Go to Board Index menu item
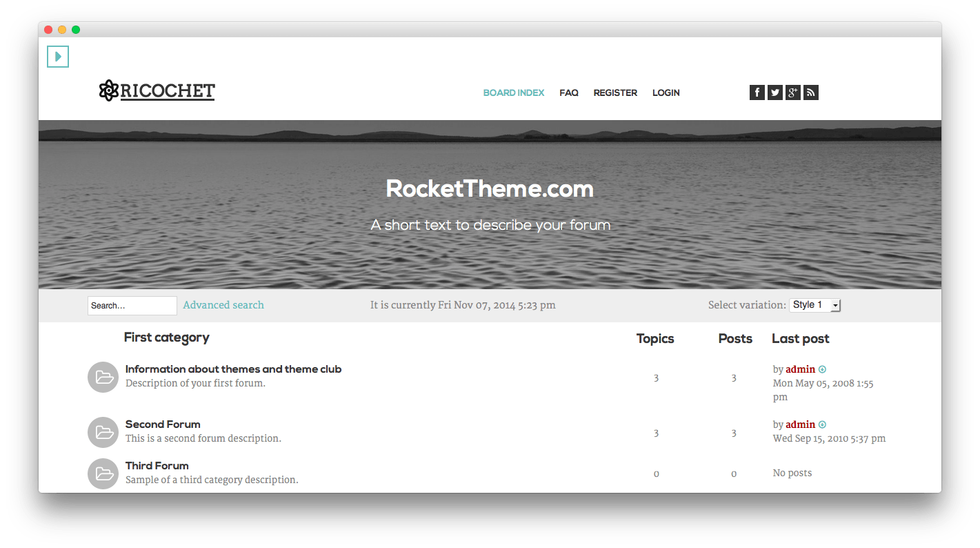 (x=514, y=92)
